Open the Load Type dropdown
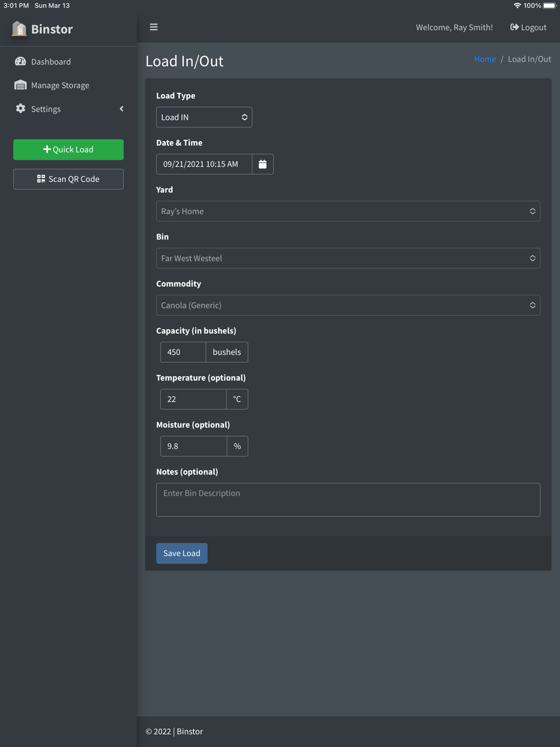Image resolution: width=560 pixels, height=747 pixels. (204, 117)
